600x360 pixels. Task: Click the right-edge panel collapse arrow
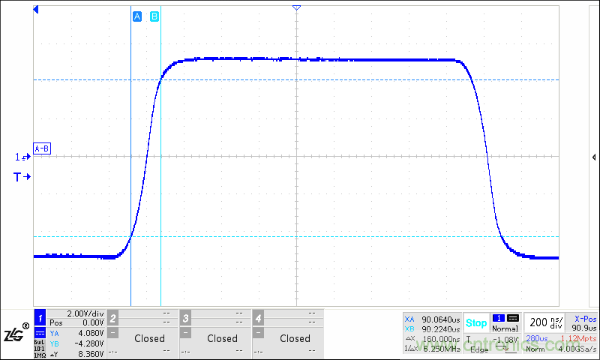coord(594,157)
